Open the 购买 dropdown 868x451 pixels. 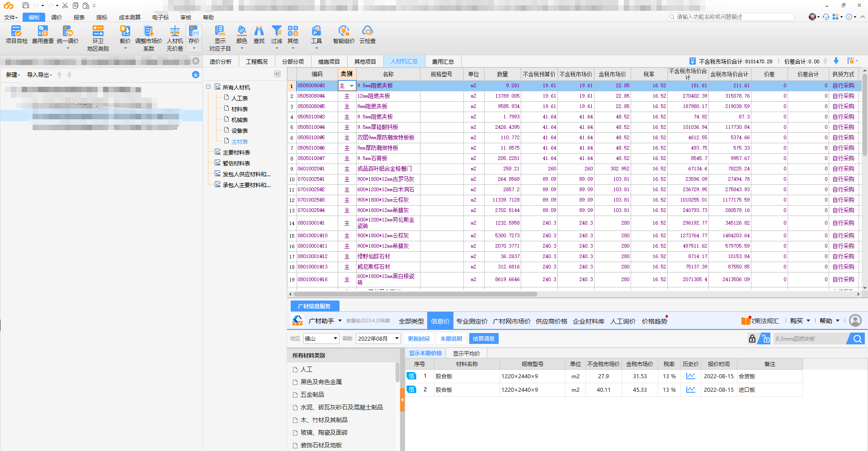tap(800, 321)
